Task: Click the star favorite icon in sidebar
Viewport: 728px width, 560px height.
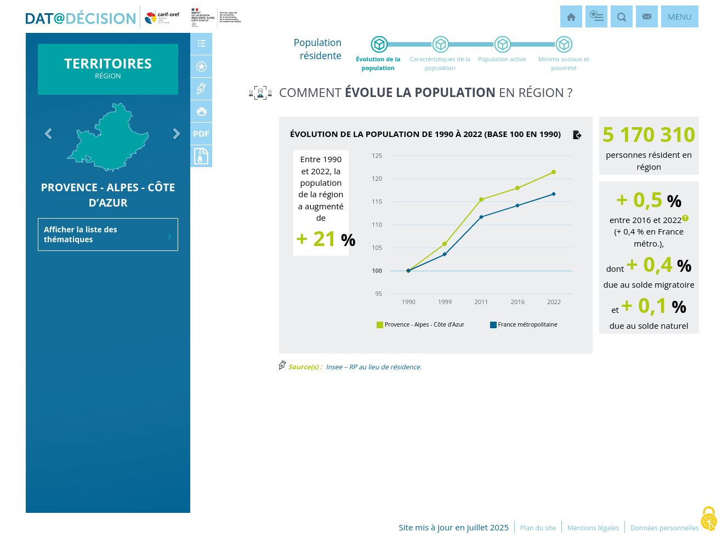Action: tap(201, 66)
